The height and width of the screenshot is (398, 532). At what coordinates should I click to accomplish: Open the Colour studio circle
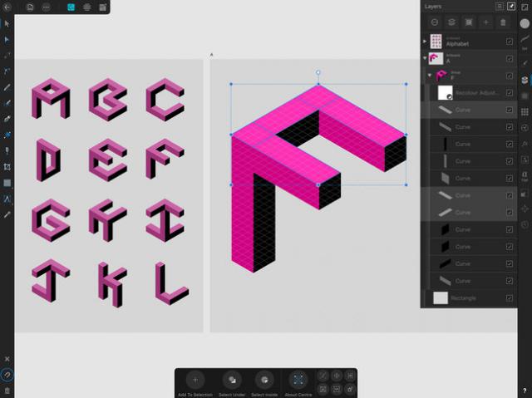(525, 23)
